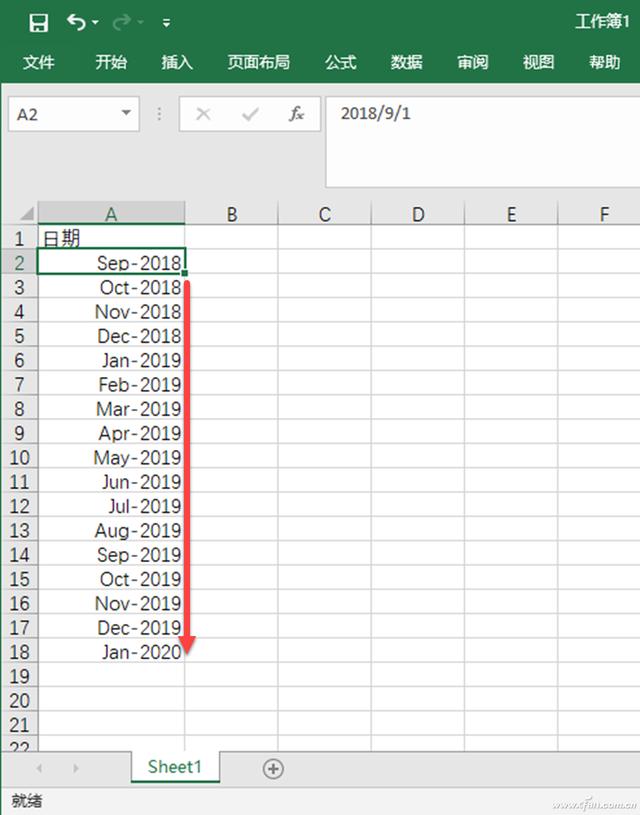Screen dimensions: 640x815
Task: Click cell containing May-2019
Action: click(x=111, y=457)
